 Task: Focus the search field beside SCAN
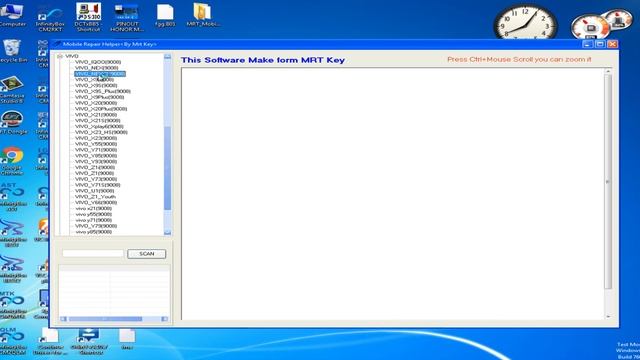[x=93, y=254]
